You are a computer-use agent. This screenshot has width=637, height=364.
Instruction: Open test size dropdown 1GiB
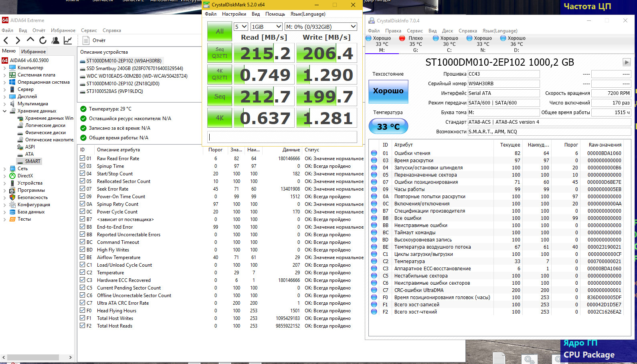click(267, 27)
